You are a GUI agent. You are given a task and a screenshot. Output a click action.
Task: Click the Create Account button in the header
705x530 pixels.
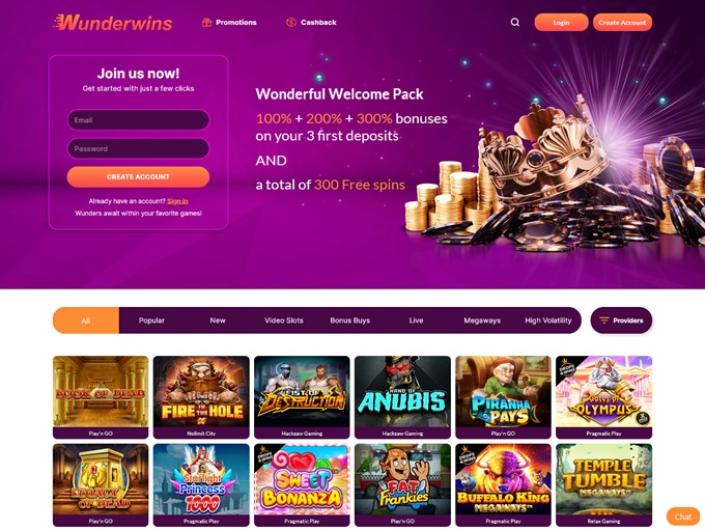(622, 22)
